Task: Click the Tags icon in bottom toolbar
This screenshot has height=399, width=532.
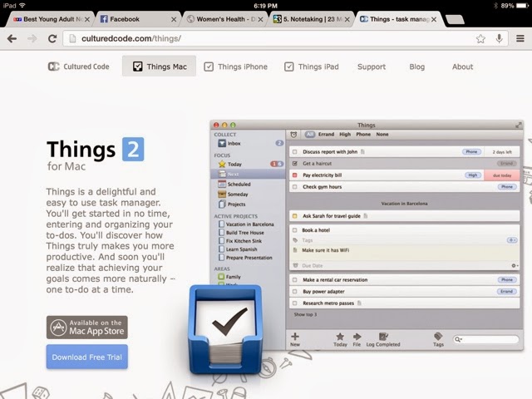Action: (438, 339)
